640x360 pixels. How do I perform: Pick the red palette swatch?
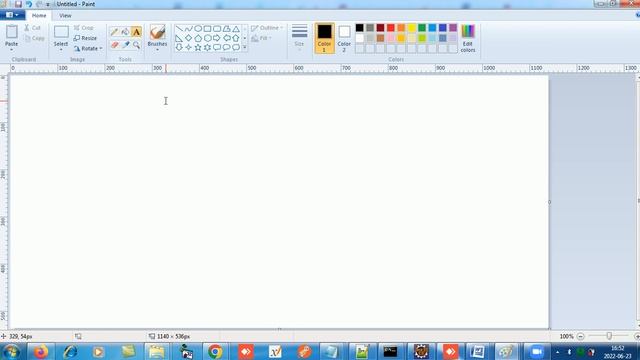391,28
